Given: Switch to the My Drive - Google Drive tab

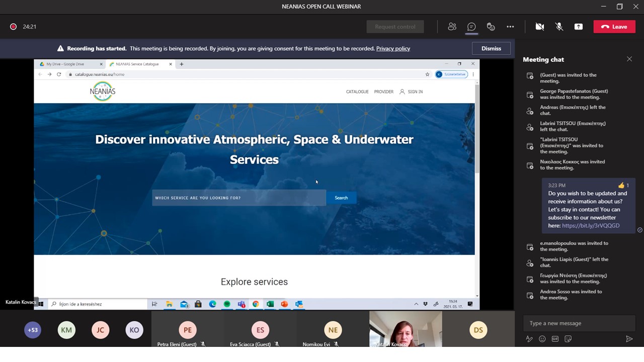Looking at the screenshot, I should (x=65, y=64).
